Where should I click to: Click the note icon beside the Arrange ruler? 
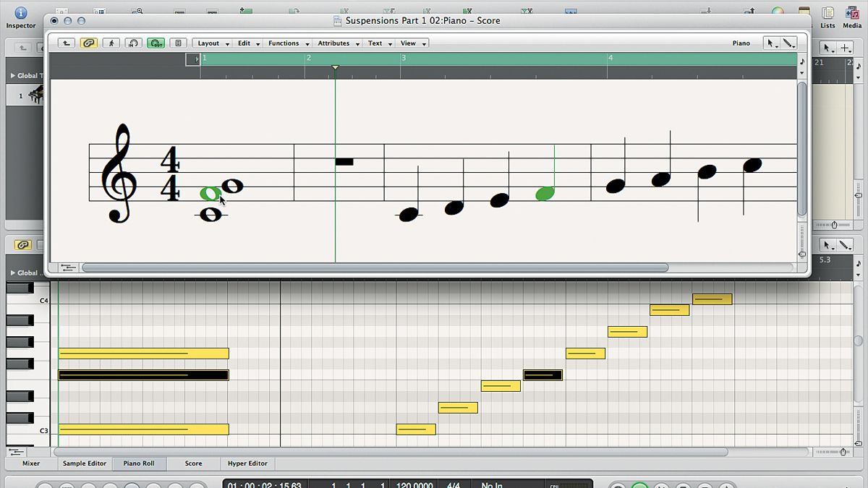coord(859,67)
